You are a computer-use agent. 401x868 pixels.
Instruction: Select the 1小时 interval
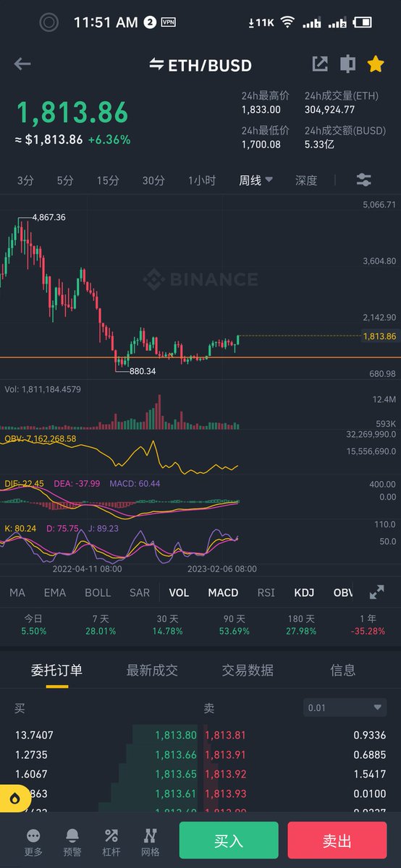click(202, 181)
